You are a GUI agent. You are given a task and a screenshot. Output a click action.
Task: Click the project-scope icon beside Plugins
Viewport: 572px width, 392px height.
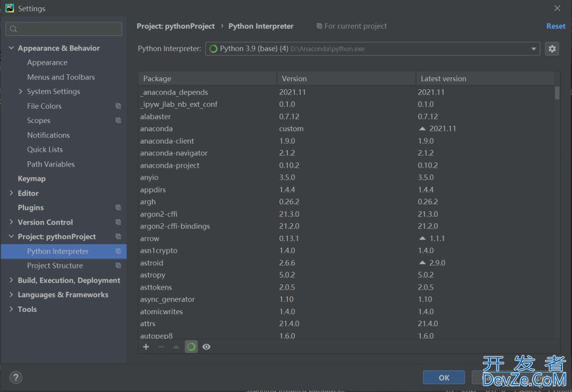pos(118,207)
